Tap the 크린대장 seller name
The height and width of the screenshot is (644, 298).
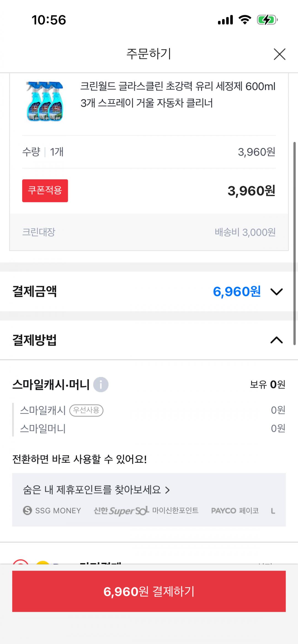click(x=39, y=232)
